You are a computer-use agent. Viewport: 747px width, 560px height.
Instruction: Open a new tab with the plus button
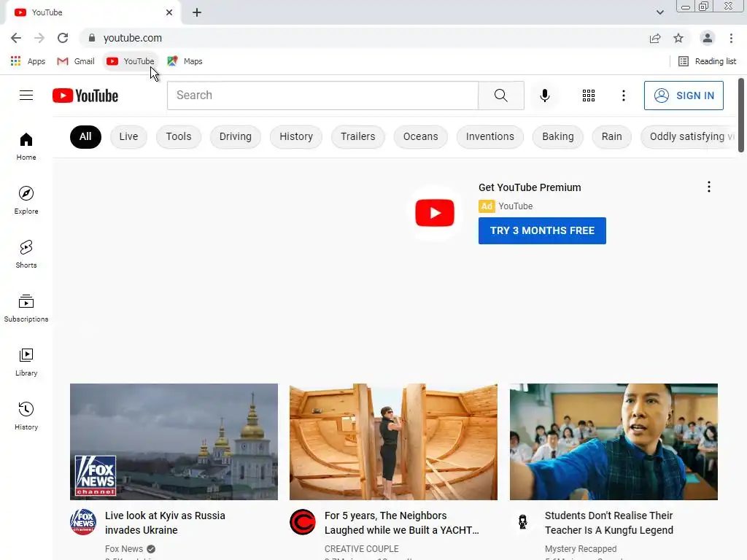(x=197, y=12)
